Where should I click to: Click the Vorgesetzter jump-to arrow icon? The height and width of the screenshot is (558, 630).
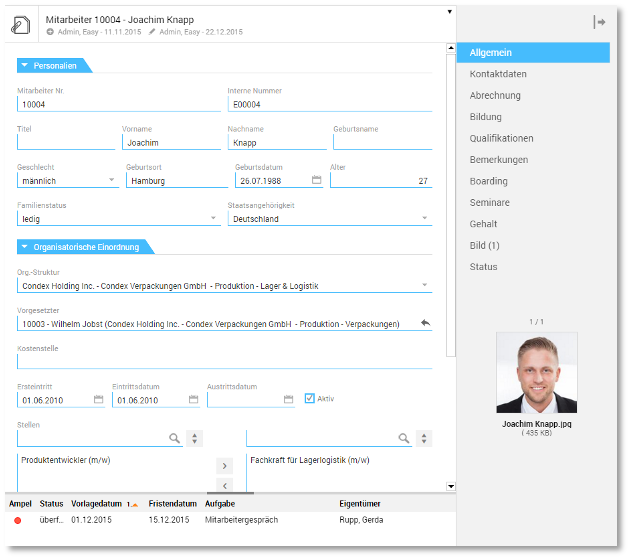tap(425, 323)
